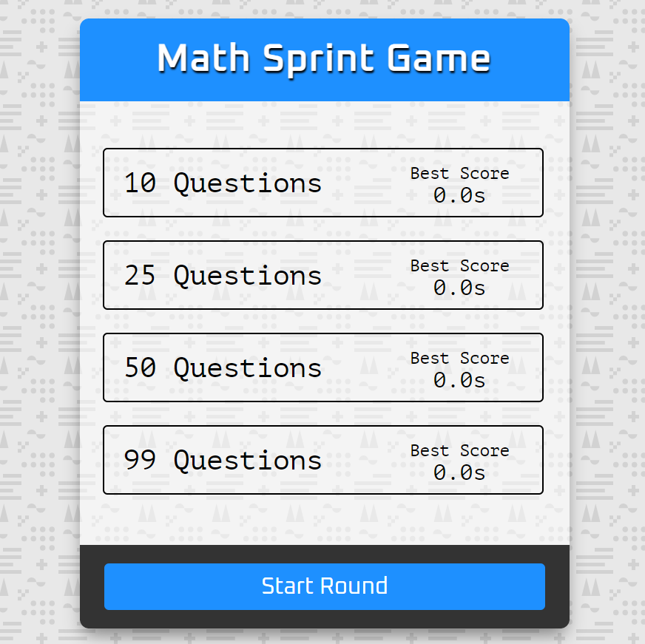The image size is (645, 644).
Task: Click Best Score label in 10 Questions row
Action: 459,173
